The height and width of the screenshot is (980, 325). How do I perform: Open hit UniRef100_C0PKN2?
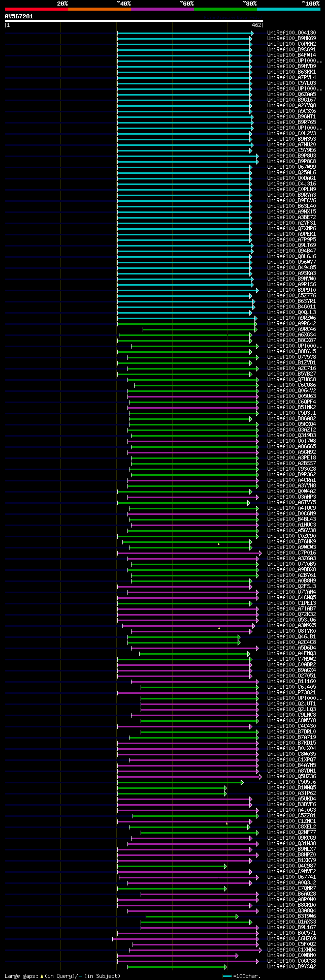point(291,44)
